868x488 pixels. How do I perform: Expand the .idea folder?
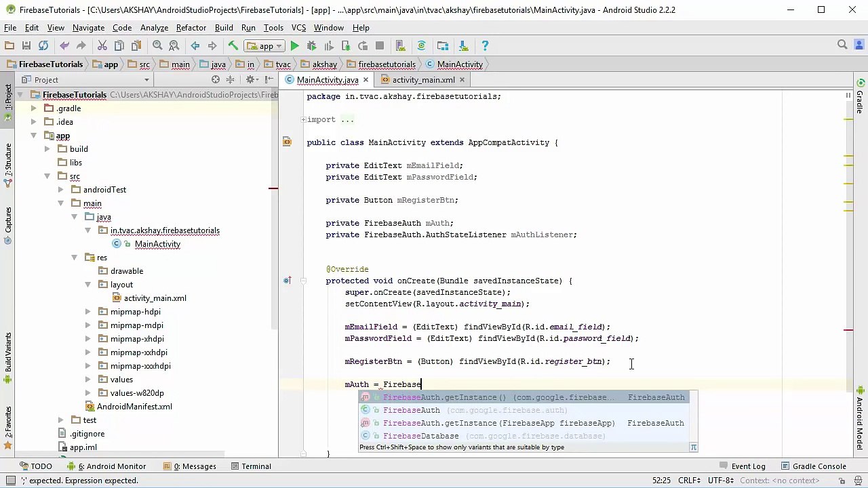coord(33,122)
